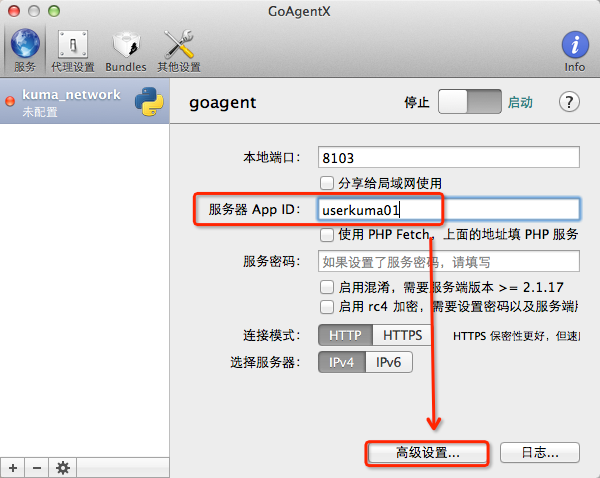Click the plus icon to add service
Screen dimensions: 600x478
[x=13, y=467]
